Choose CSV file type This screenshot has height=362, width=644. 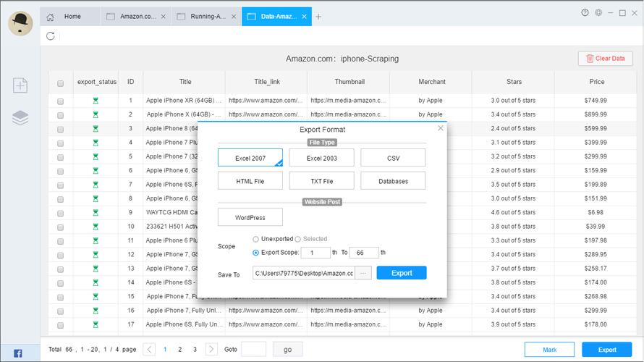pos(393,158)
